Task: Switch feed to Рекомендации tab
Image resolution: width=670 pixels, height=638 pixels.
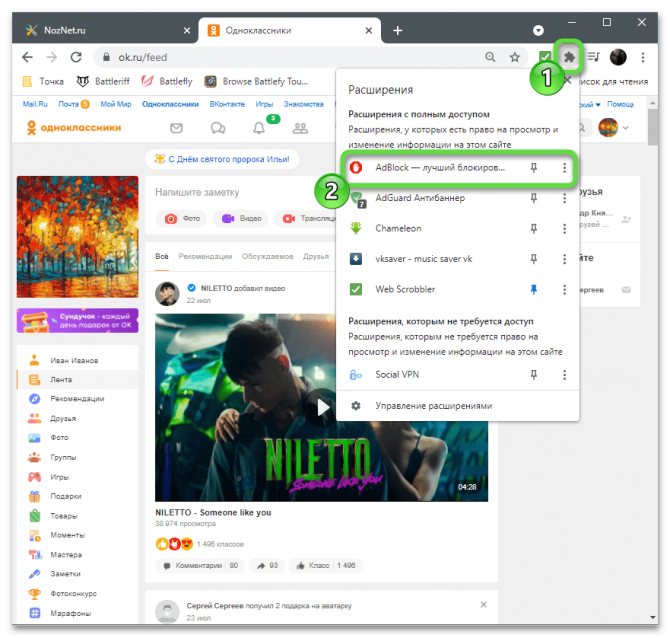Action: point(205,256)
